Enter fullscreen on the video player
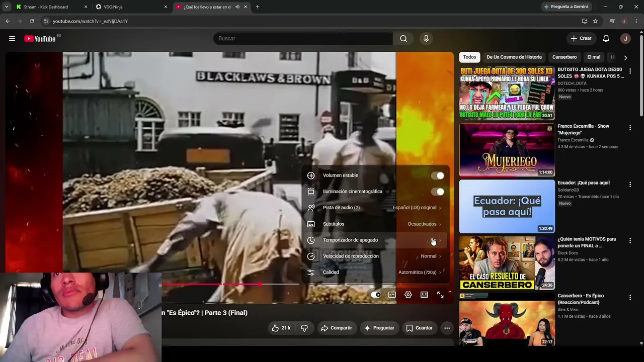 pos(440,295)
